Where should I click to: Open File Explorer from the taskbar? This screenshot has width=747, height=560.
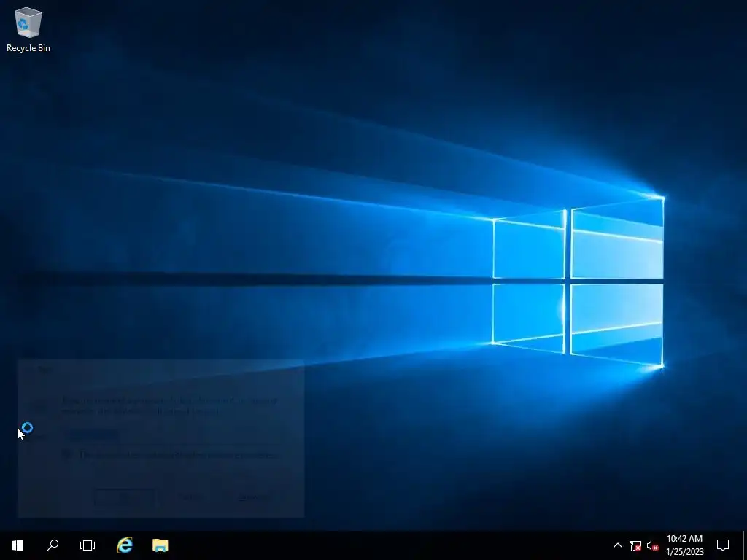(160, 545)
